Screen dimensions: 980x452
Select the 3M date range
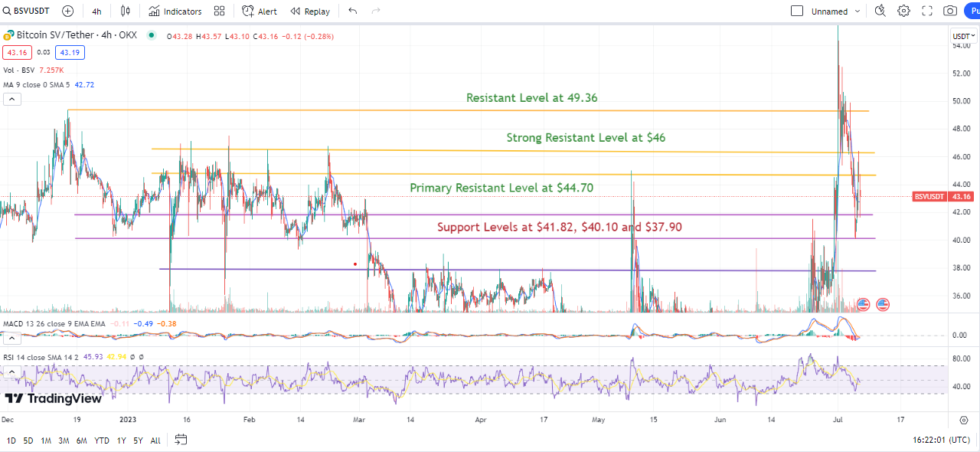64,441
